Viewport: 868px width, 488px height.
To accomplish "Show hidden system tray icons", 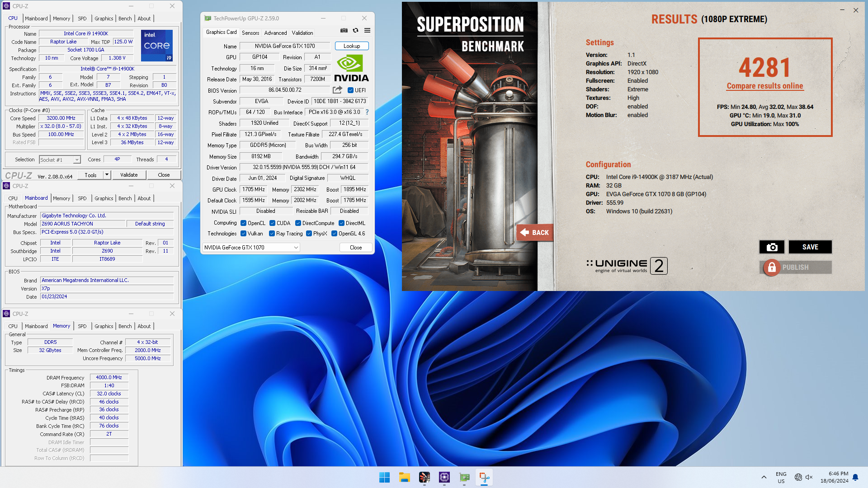I will (x=764, y=477).
